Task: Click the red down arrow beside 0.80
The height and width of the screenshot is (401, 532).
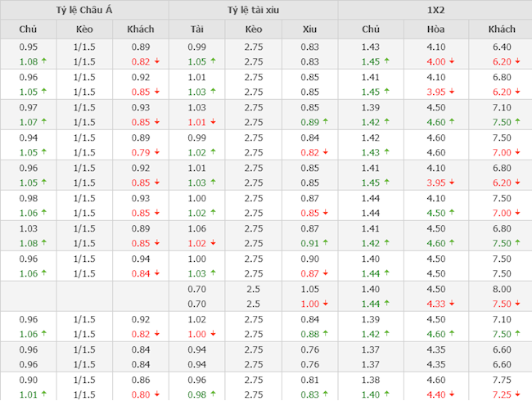Action: pos(156,394)
